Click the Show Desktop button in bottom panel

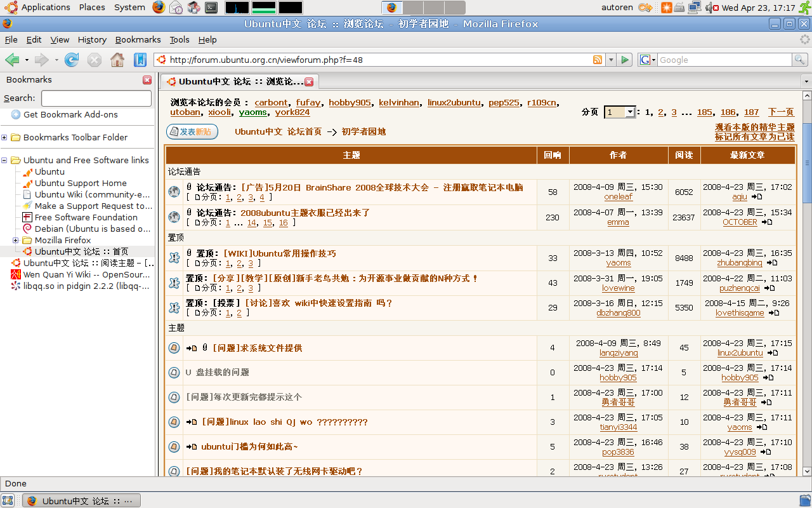[8, 500]
